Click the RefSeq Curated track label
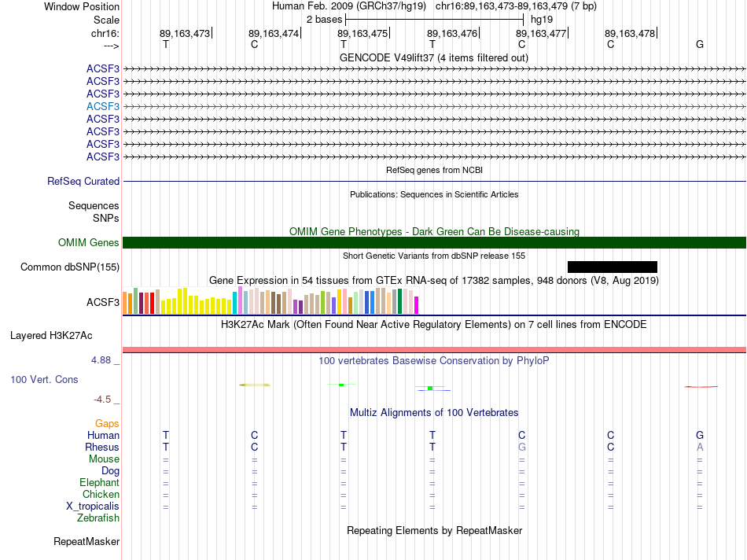Viewport: 747px width, 560px height. tap(83, 181)
